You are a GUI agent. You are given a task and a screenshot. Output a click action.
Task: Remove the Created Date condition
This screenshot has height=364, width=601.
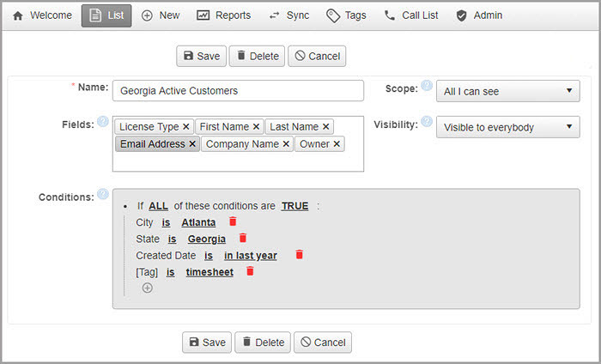pyautogui.click(x=300, y=254)
